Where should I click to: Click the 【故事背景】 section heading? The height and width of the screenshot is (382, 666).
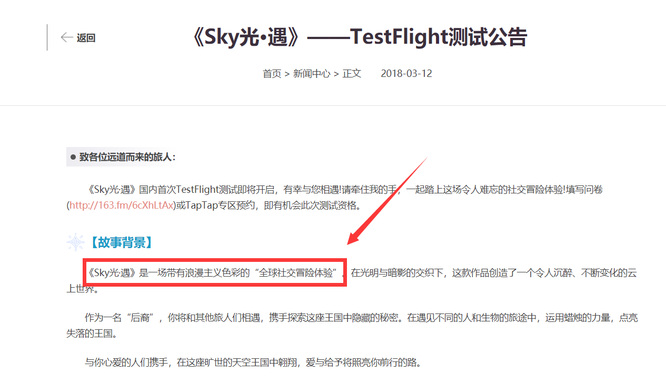(x=121, y=243)
